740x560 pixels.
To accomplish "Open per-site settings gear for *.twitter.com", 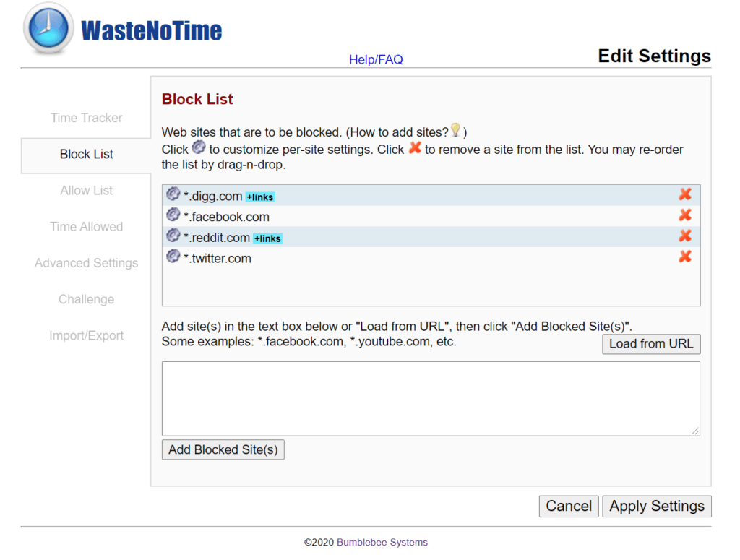I will coord(173,257).
